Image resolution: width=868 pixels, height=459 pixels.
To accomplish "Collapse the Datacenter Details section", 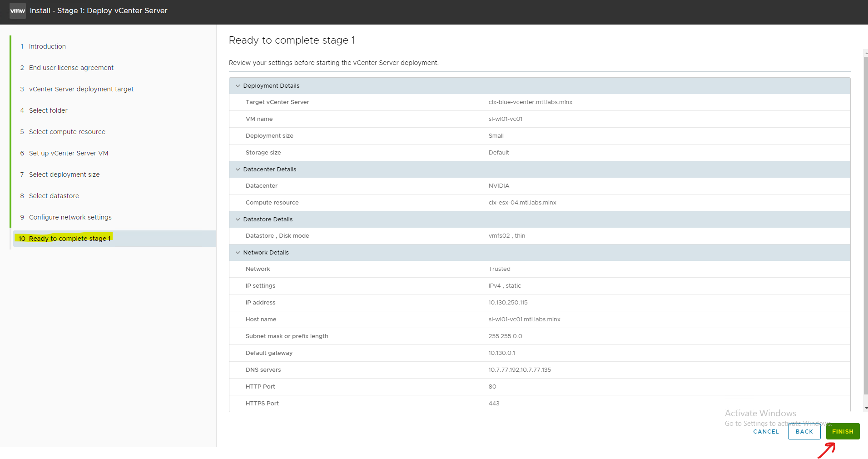I will pos(238,170).
